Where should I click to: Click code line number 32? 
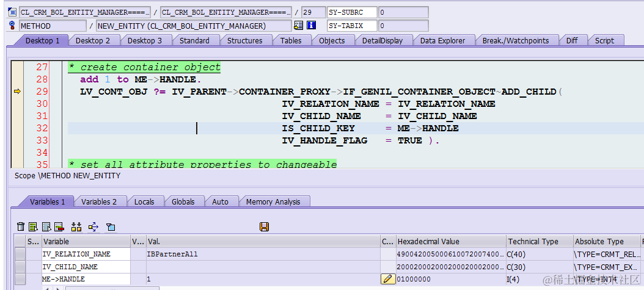pos(42,128)
